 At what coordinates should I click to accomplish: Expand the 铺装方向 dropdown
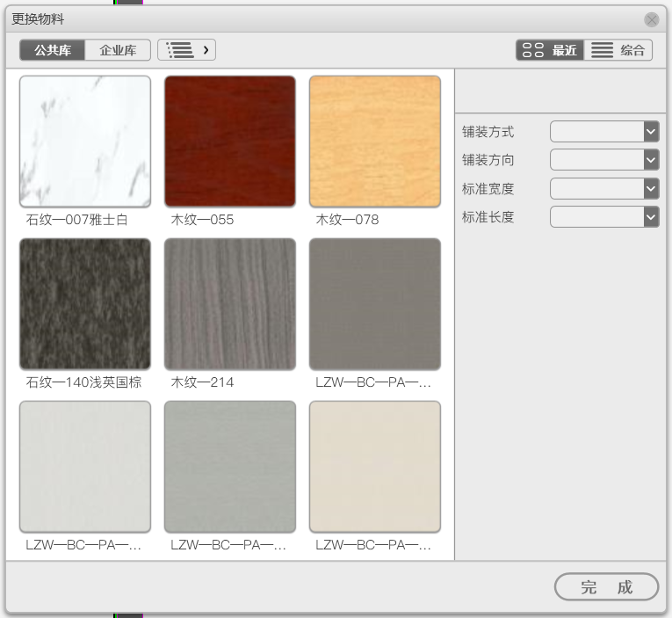tap(604, 160)
